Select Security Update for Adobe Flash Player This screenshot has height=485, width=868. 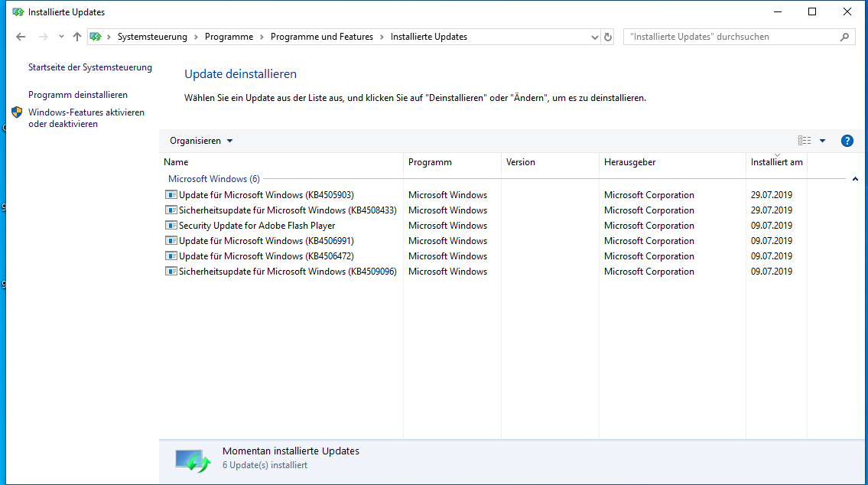point(257,226)
